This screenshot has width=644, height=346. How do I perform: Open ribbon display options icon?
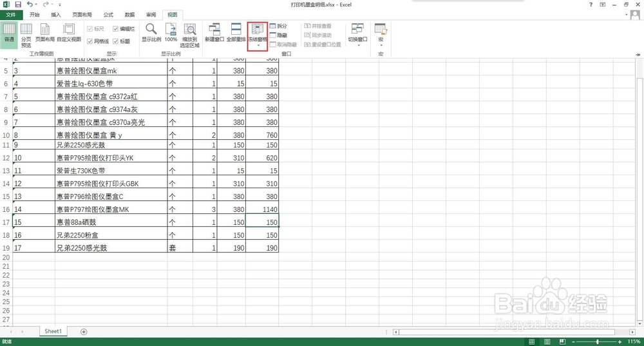pos(602,5)
